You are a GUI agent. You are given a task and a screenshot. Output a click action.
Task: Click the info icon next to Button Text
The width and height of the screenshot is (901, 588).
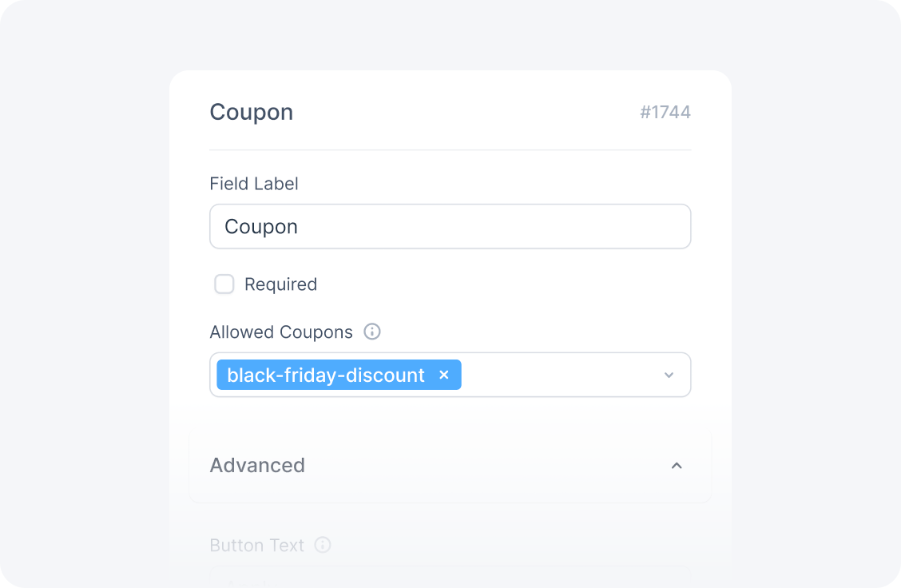tap(323, 545)
